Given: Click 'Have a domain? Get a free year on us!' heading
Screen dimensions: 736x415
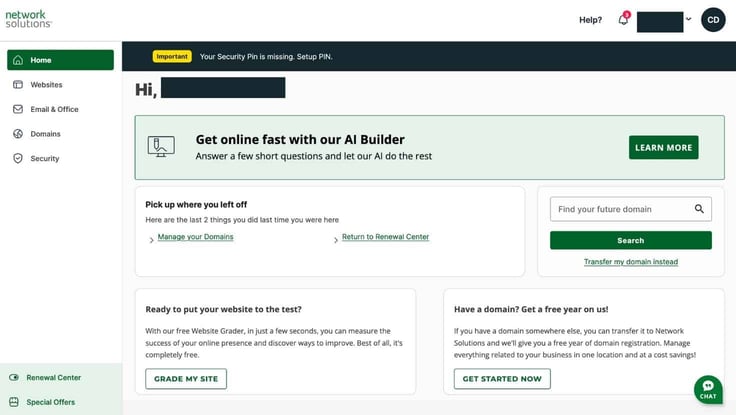Looking at the screenshot, I should click(x=531, y=309).
